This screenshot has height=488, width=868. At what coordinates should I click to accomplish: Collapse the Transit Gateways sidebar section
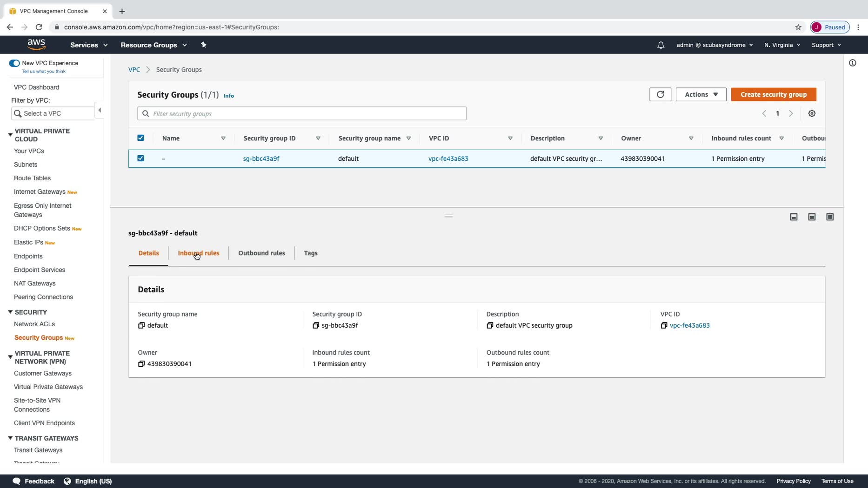10,438
